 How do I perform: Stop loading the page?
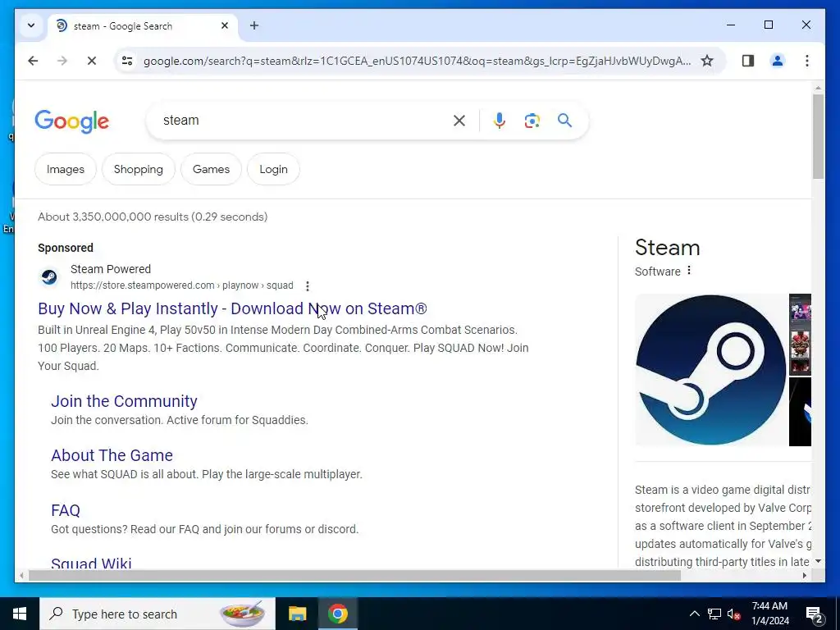[92, 61]
